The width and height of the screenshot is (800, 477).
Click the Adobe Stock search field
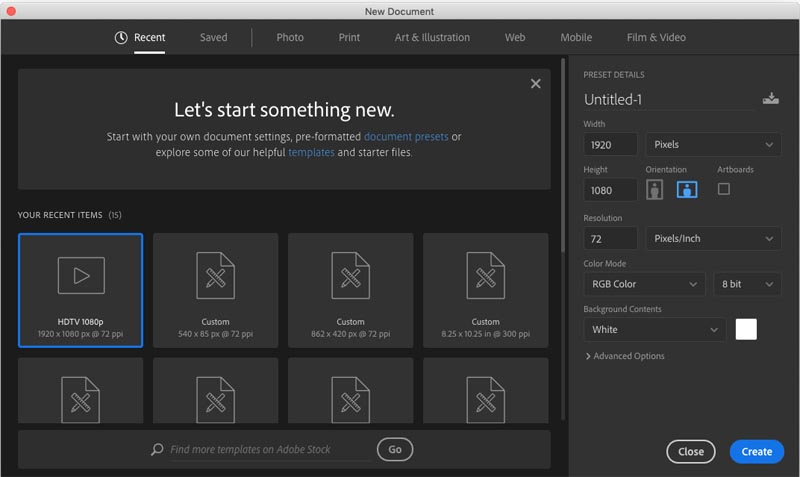[270, 449]
